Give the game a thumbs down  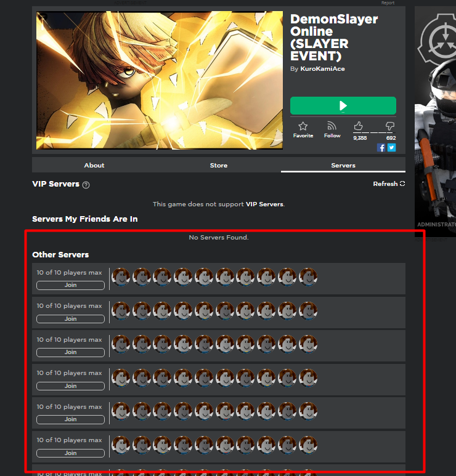pyautogui.click(x=390, y=126)
